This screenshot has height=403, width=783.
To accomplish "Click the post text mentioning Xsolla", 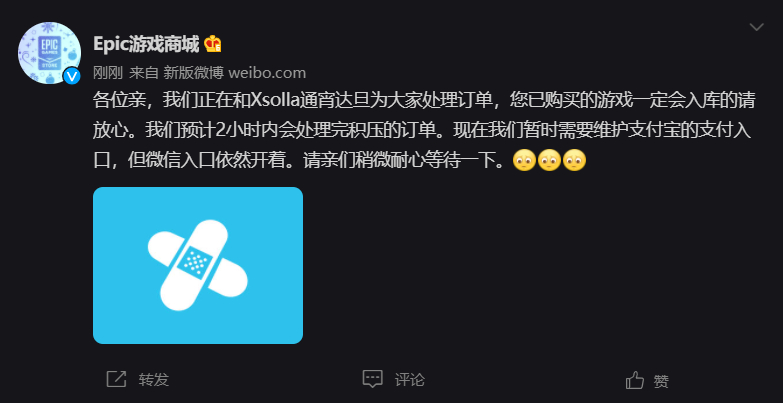I will 424,131.
